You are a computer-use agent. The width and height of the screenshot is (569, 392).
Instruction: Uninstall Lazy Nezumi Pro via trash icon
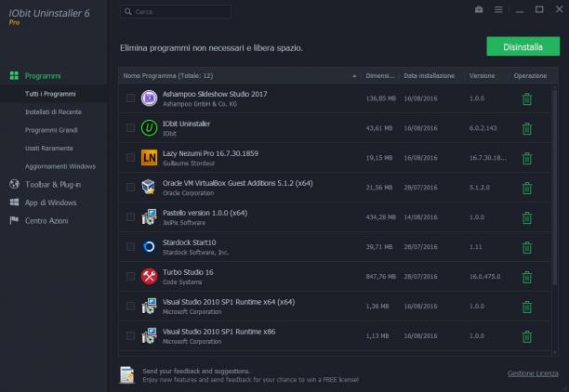(527, 158)
